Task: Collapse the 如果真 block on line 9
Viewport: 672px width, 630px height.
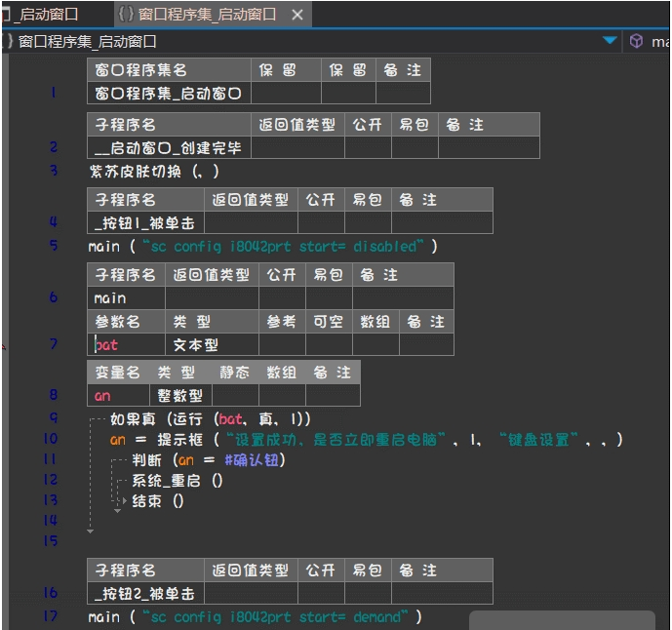Action: [90, 419]
